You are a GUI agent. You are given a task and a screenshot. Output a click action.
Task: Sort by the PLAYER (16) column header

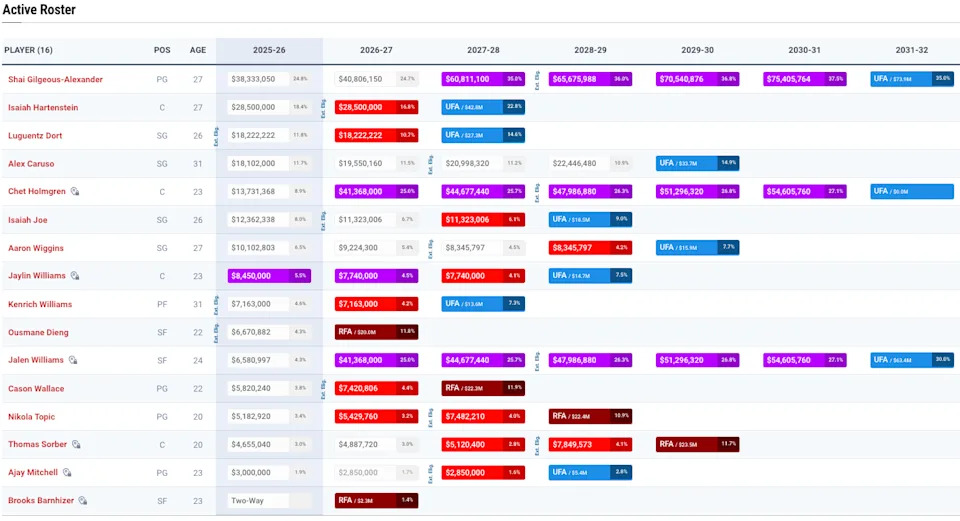[28, 50]
